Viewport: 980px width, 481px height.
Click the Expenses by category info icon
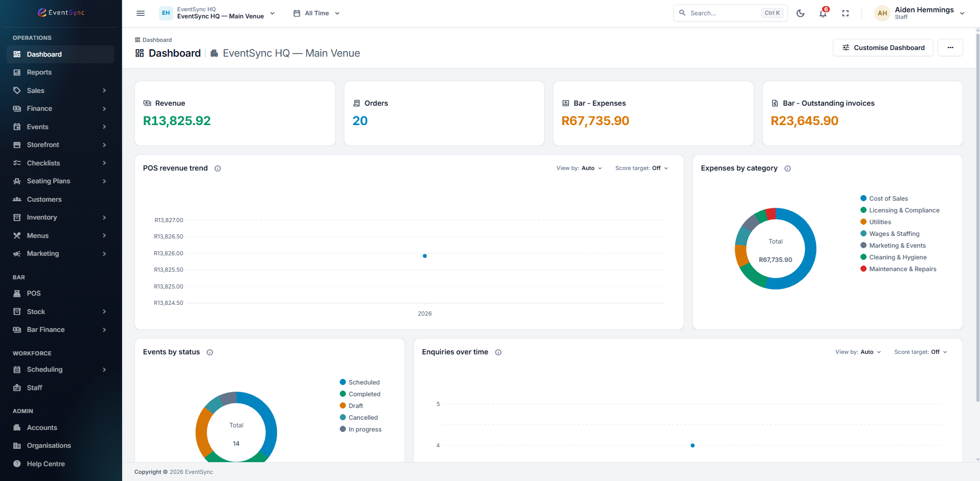tap(787, 169)
